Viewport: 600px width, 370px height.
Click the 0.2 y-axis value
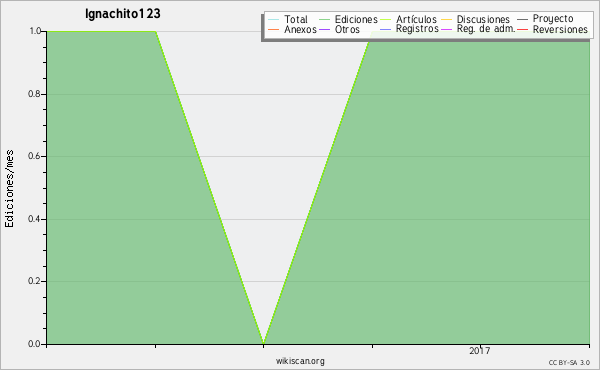click(35, 281)
